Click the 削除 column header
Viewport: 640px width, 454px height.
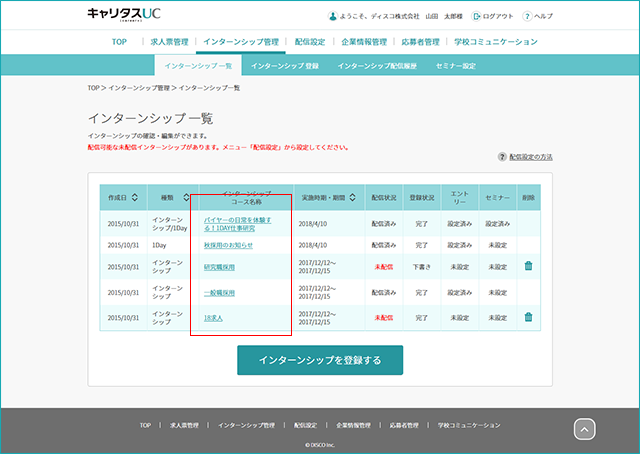click(528, 198)
